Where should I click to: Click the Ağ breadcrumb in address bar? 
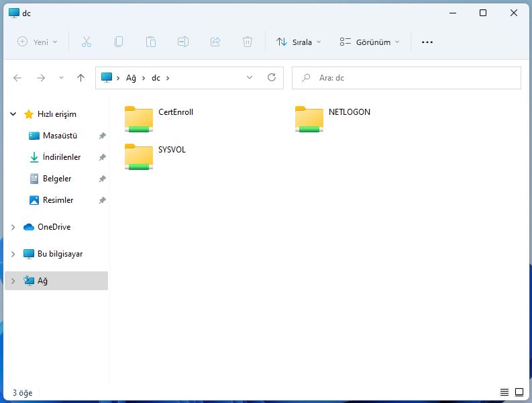131,78
